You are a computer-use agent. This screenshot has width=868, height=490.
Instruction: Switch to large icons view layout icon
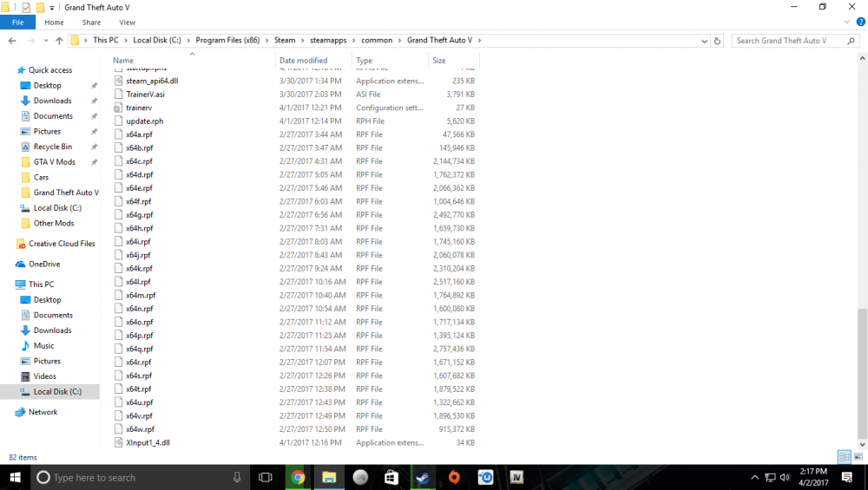pyautogui.click(x=858, y=457)
